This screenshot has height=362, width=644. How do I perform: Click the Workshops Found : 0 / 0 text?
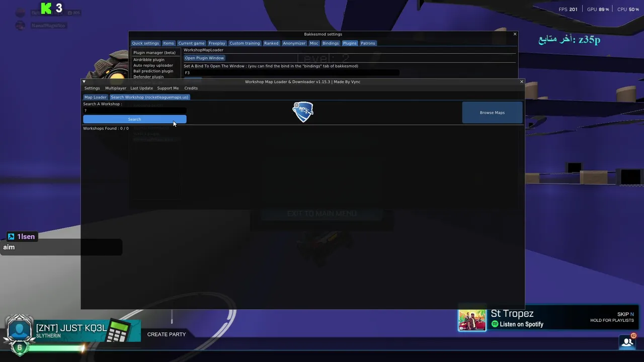point(106,129)
